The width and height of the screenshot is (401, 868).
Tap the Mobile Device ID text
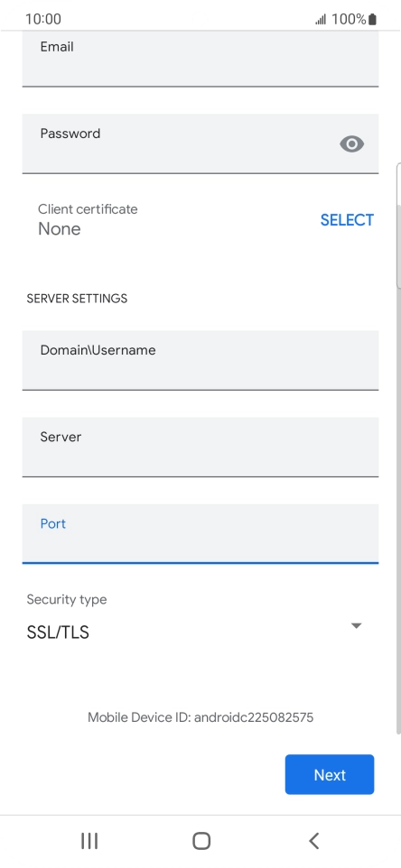[200, 717]
